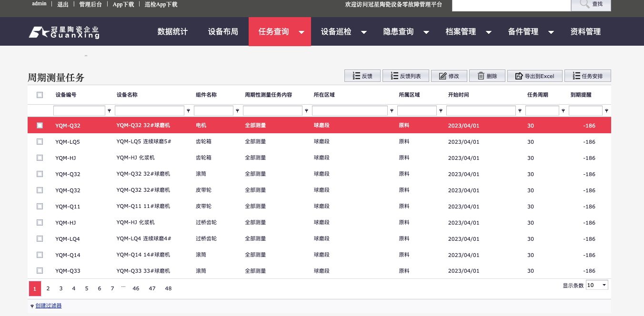Image resolution: width=644 pixels, height=316 pixels.
Task: Click the 巡检App下载 link
Action: [x=161, y=4]
